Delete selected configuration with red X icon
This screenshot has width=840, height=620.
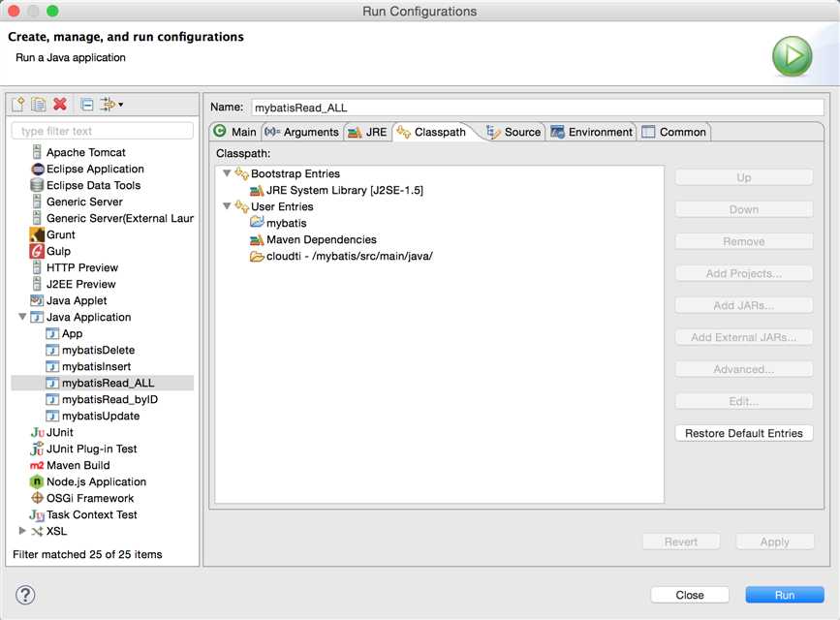(60, 104)
